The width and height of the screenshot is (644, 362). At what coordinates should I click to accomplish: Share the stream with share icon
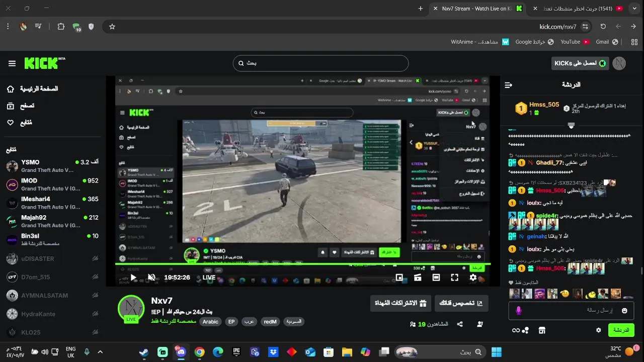click(460, 324)
